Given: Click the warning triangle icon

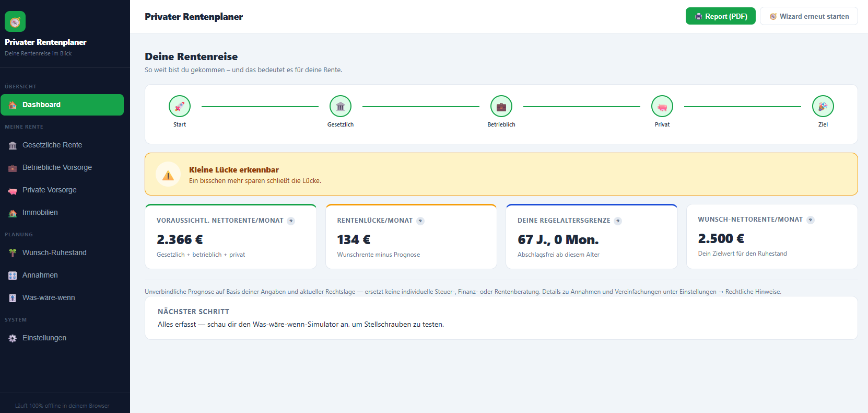Looking at the screenshot, I should [x=168, y=175].
